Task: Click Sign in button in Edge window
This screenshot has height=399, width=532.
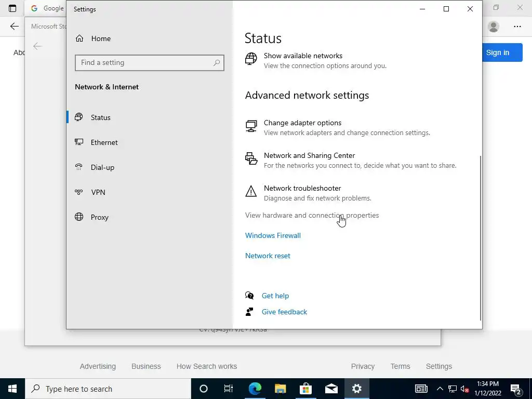Action: [x=502, y=52]
